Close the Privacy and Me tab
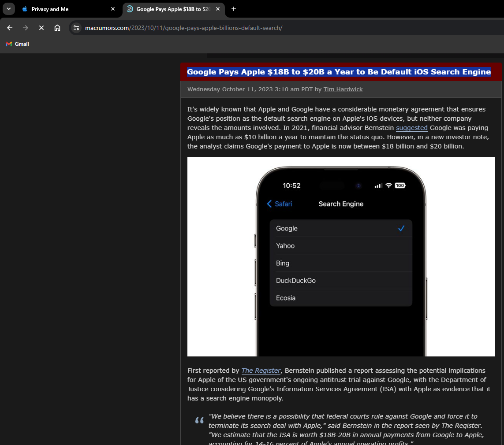The height and width of the screenshot is (445, 504). tap(113, 9)
